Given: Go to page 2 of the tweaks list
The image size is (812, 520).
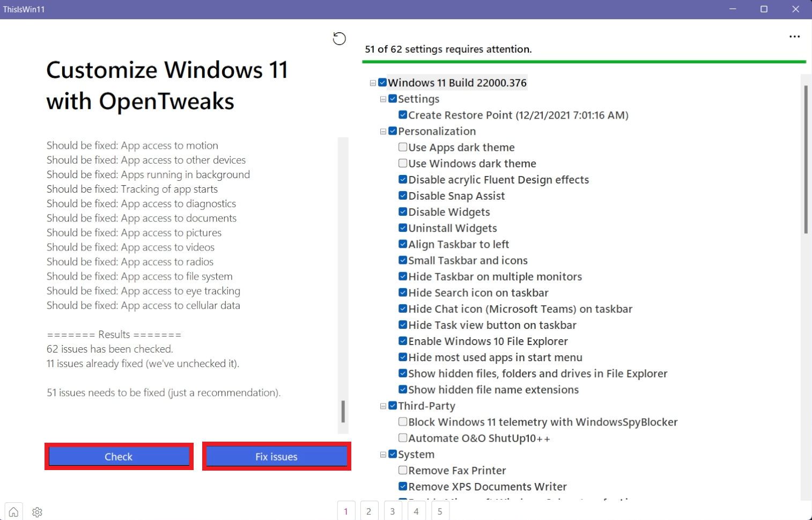Looking at the screenshot, I should point(369,511).
